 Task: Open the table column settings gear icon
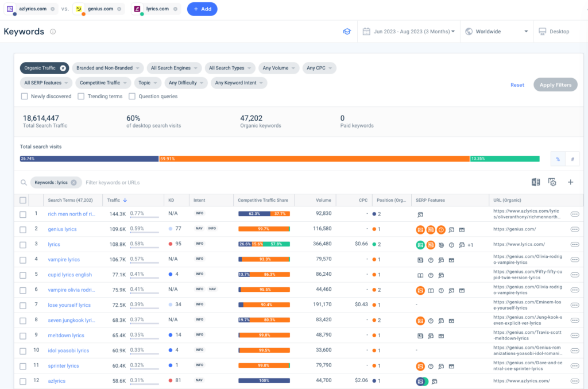(552, 182)
